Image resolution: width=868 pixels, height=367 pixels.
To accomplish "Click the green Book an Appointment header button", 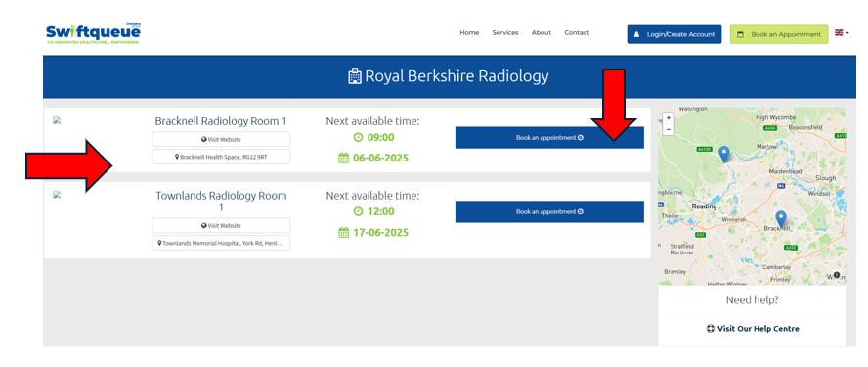I will pyautogui.click(x=779, y=34).
